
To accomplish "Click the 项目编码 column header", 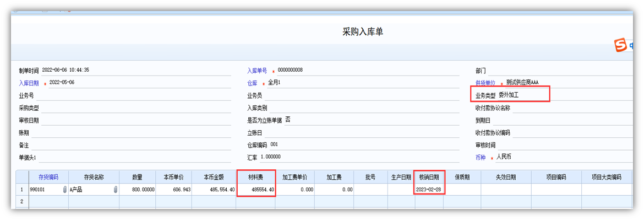I will pyautogui.click(x=556, y=177).
